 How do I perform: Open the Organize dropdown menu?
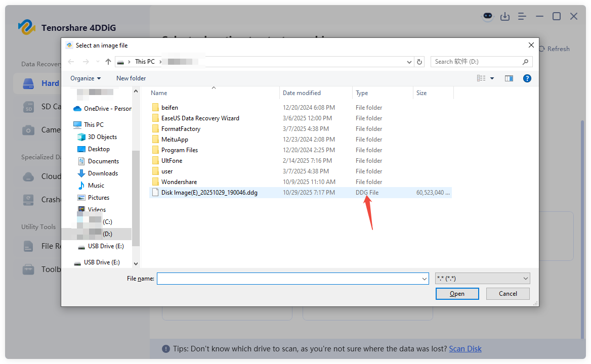tap(86, 78)
